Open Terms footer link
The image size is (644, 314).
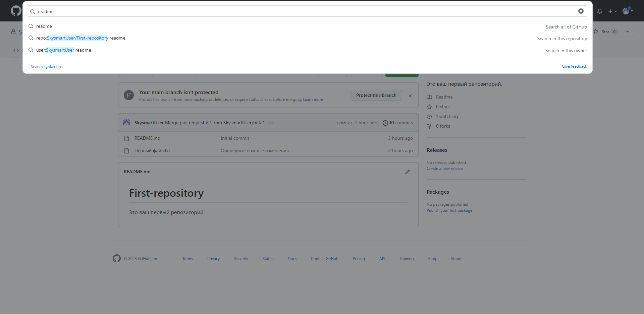point(187,259)
